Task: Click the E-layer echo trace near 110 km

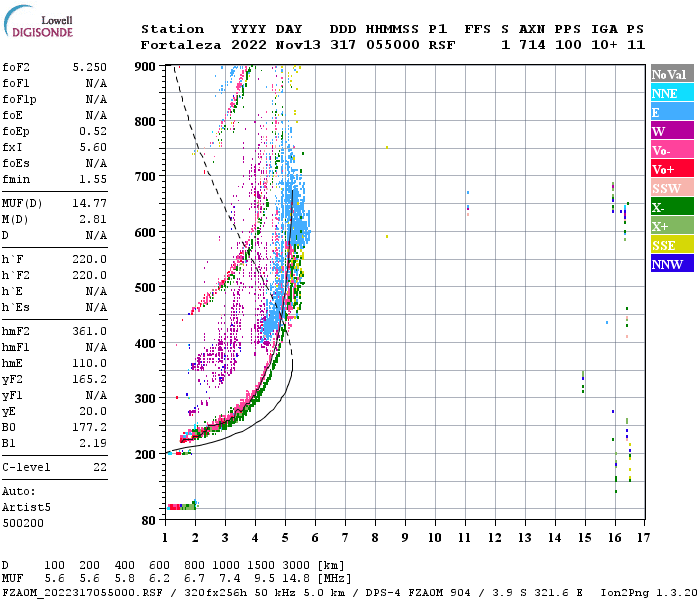Action: coord(182,506)
